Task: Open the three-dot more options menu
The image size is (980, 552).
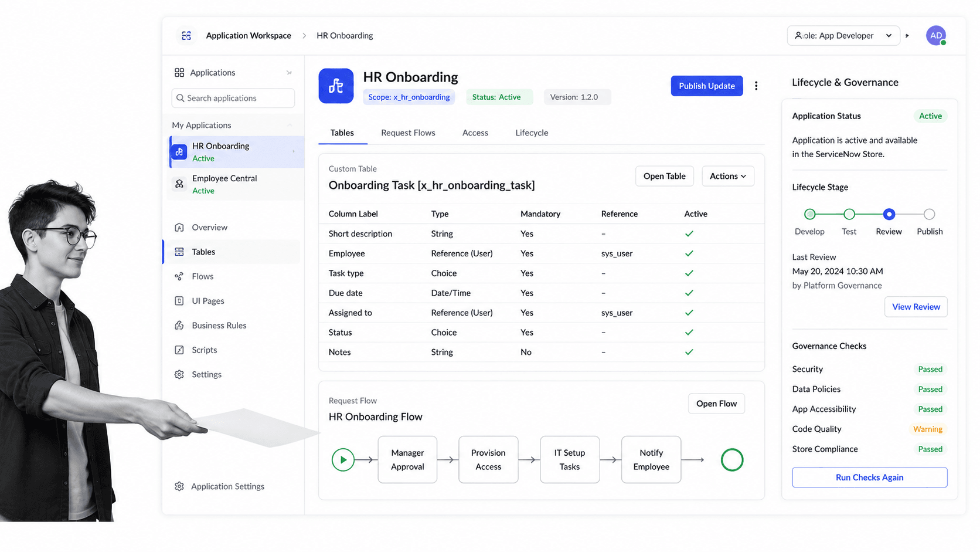Action: click(x=756, y=86)
